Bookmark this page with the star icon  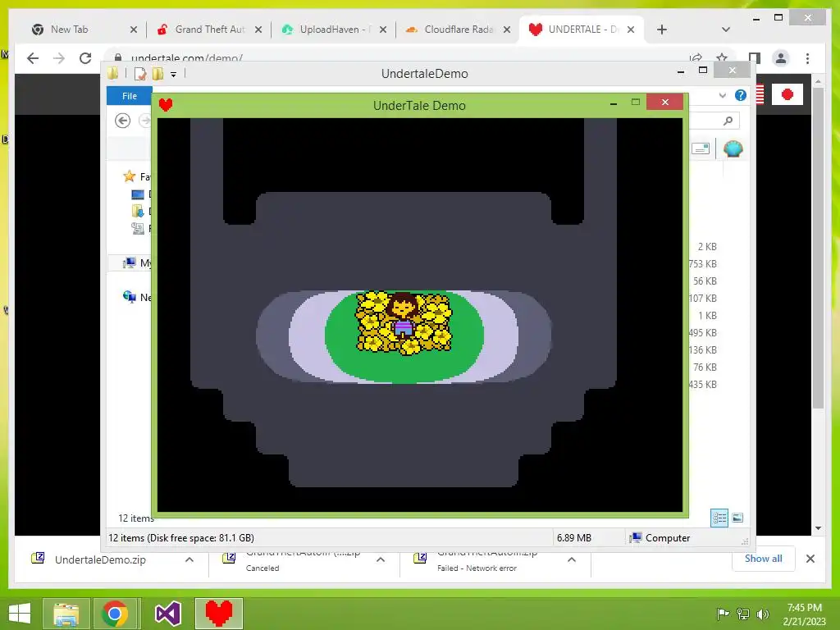point(722,57)
